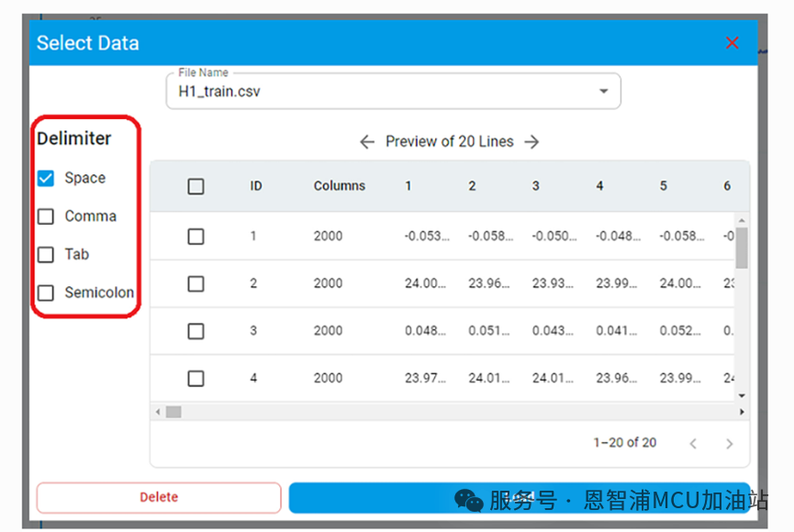
Task: Click the horizontal scrollbar right arrow
Action: coord(742,412)
